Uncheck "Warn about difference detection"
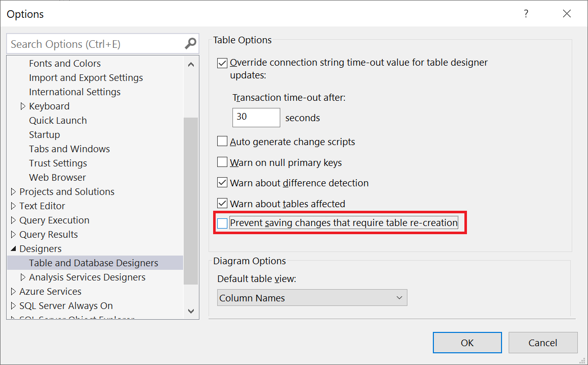 click(222, 183)
